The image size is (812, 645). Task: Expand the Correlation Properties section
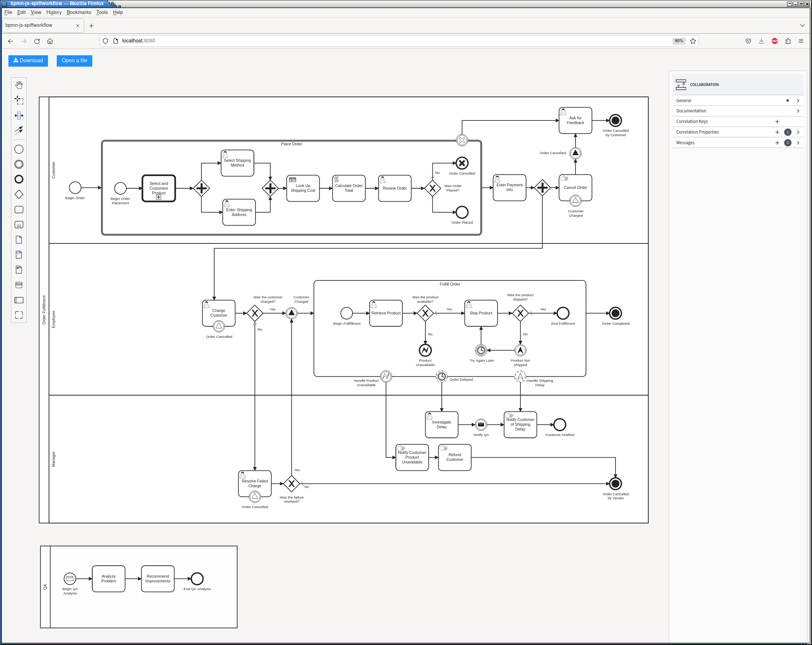click(798, 132)
